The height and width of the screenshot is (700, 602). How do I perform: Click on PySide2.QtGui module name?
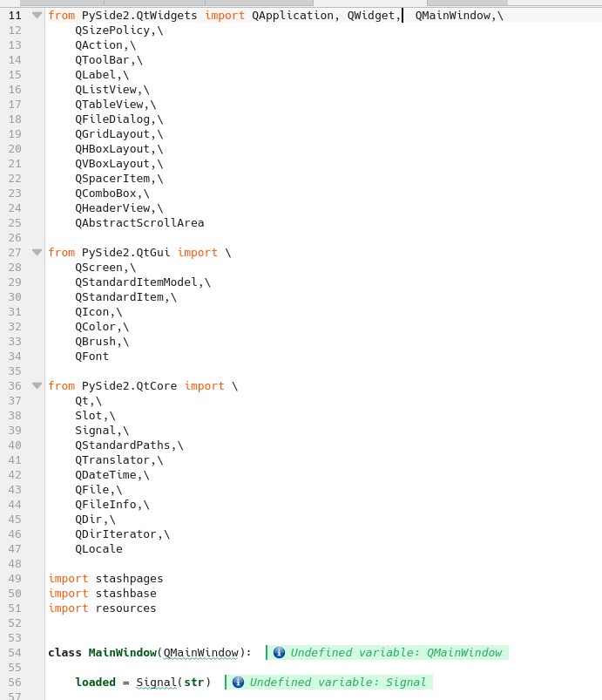pyautogui.click(x=125, y=253)
